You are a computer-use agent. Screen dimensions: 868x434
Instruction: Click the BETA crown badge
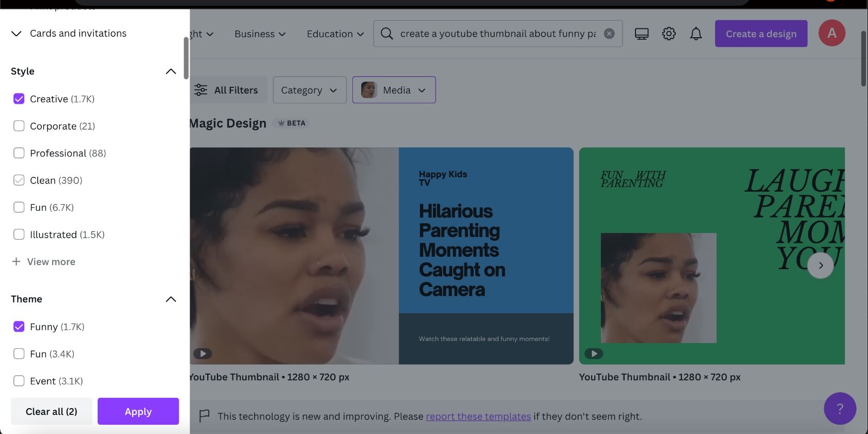coord(291,123)
